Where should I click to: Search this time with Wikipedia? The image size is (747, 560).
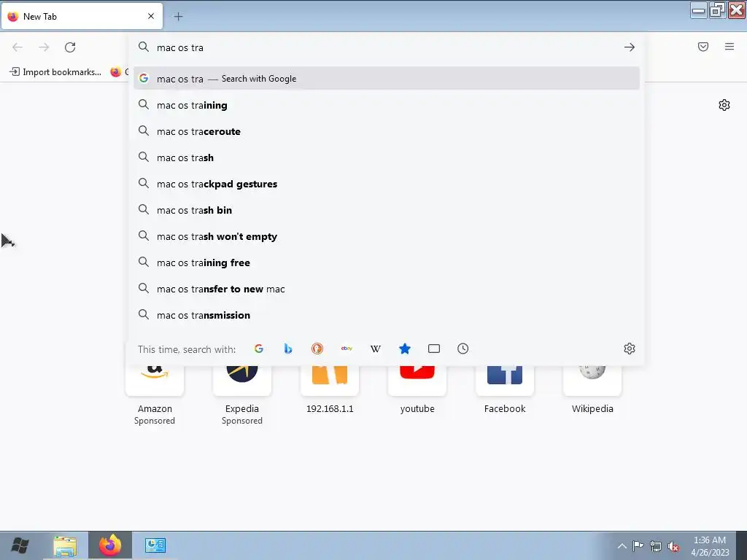[x=376, y=349]
